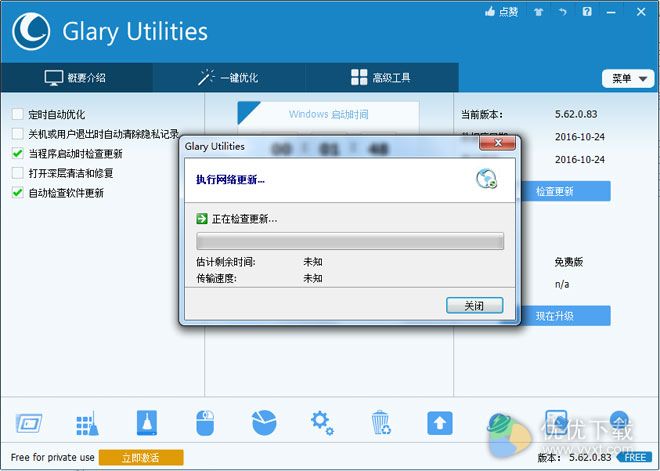
Task: Click the 正在检查更新 status text
Action: 245,219
